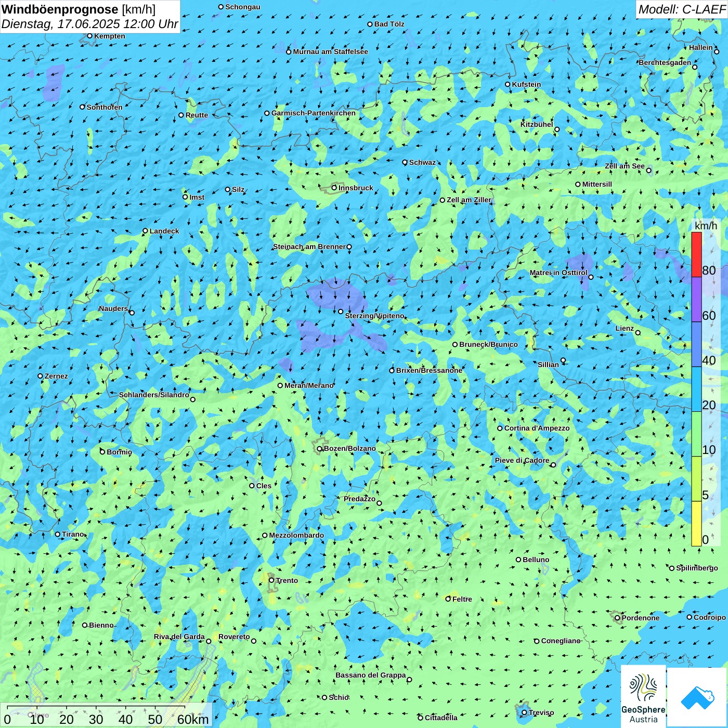728x728 pixels.
Task: Click the Bozen/Bolzano city marker
Action: click(320, 448)
